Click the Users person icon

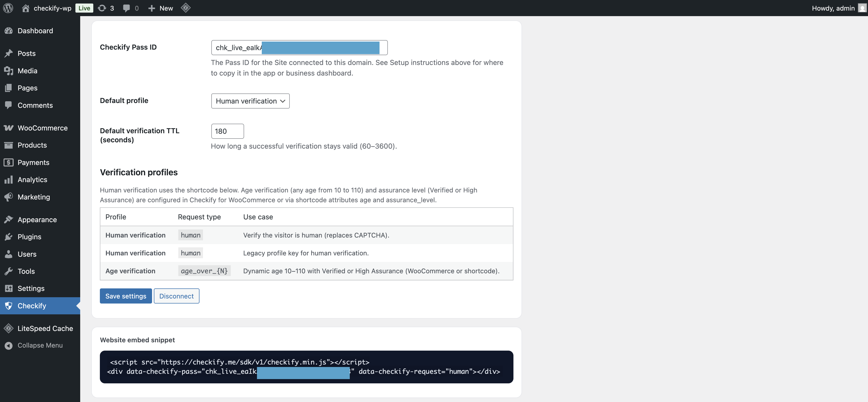[x=9, y=254]
